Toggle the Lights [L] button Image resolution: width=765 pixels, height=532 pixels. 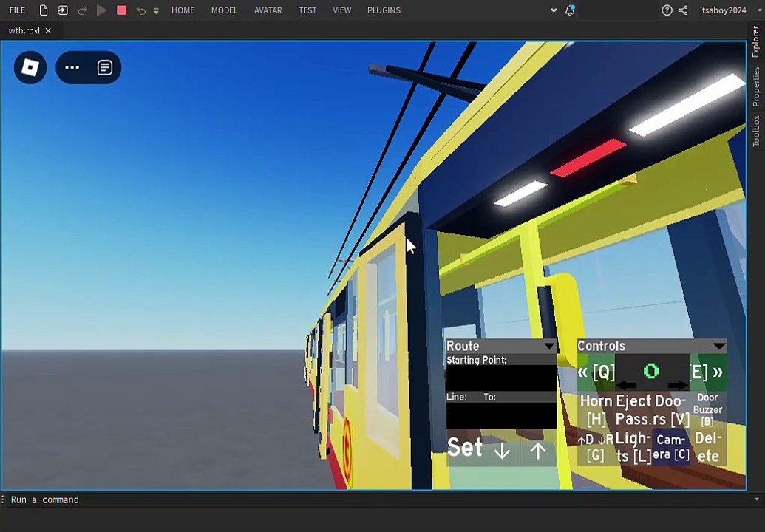click(633, 447)
